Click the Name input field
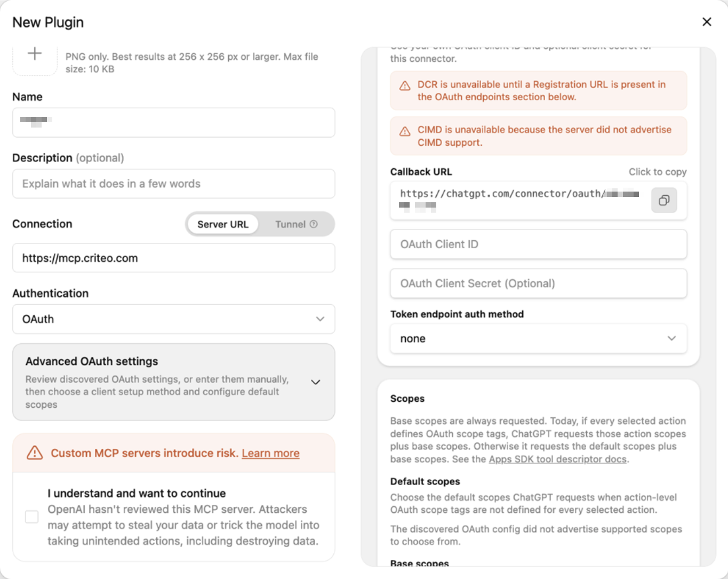728x579 pixels. point(174,123)
